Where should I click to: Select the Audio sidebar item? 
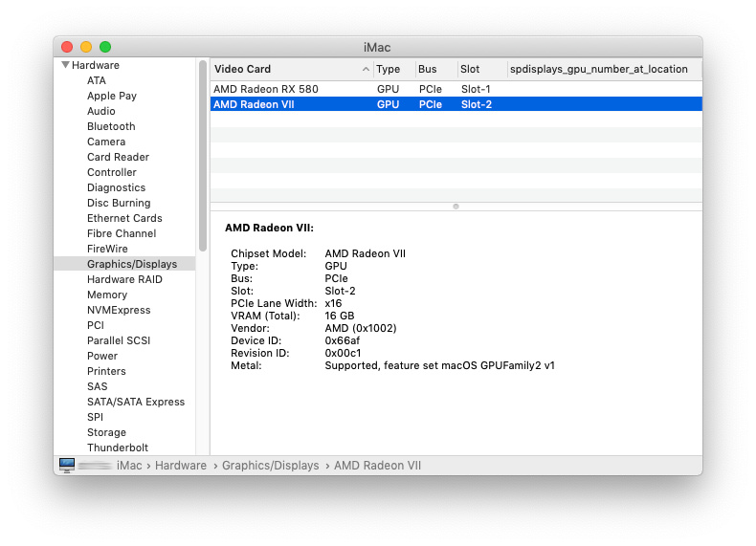[101, 111]
